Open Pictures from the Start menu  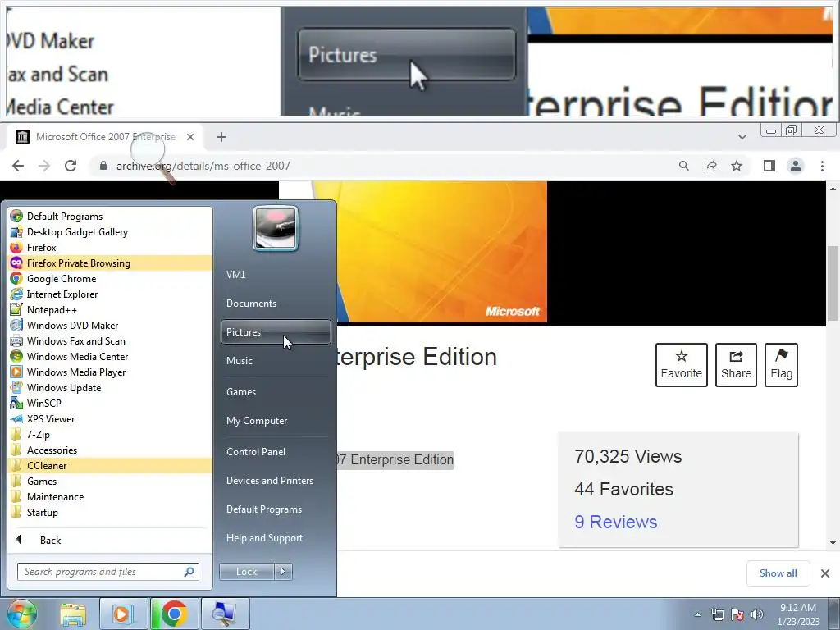(276, 332)
